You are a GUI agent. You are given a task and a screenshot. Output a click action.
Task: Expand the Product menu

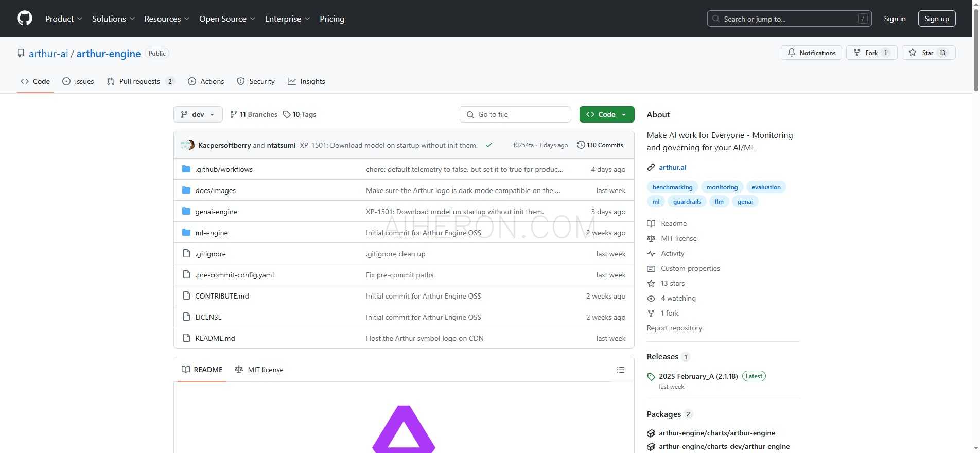coord(64,19)
